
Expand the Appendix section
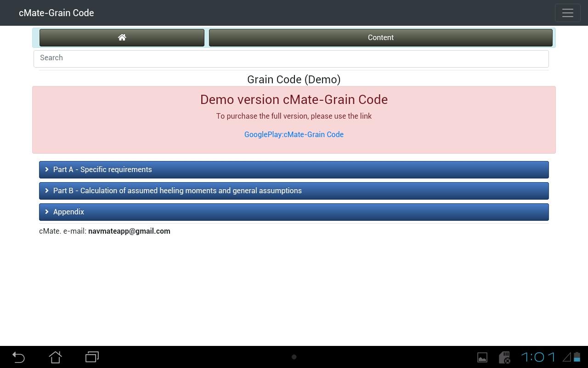tap(294, 212)
